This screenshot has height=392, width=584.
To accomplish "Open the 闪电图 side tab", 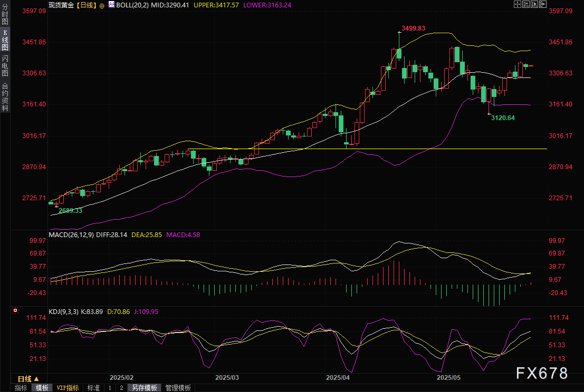I will tap(5, 65).
